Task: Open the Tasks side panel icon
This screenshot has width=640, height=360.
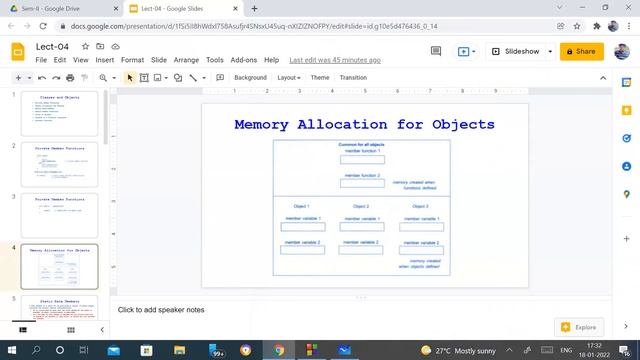Action: pyautogui.click(x=627, y=138)
